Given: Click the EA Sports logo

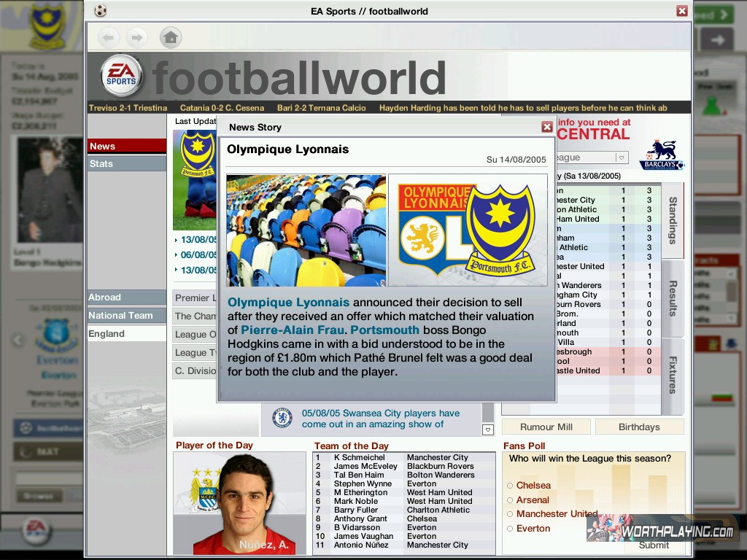Looking at the screenshot, I should [x=120, y=76].
